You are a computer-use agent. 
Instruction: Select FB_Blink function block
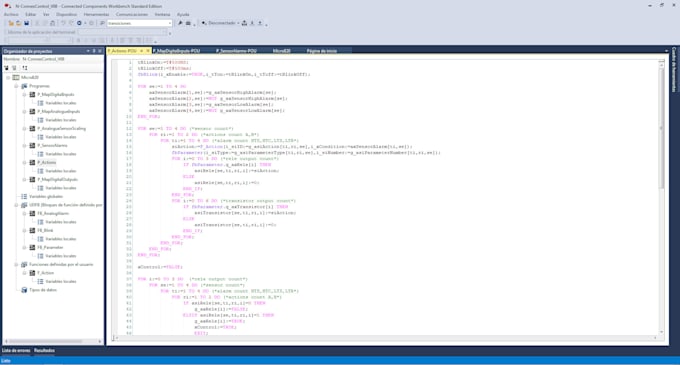[x=45, y=230]
